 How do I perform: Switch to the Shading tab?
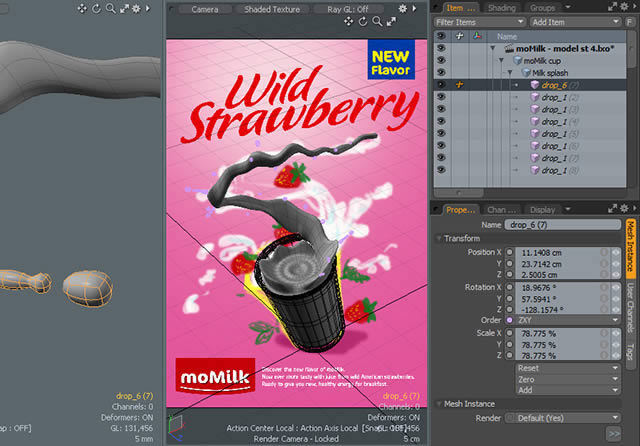coord(502,8)
